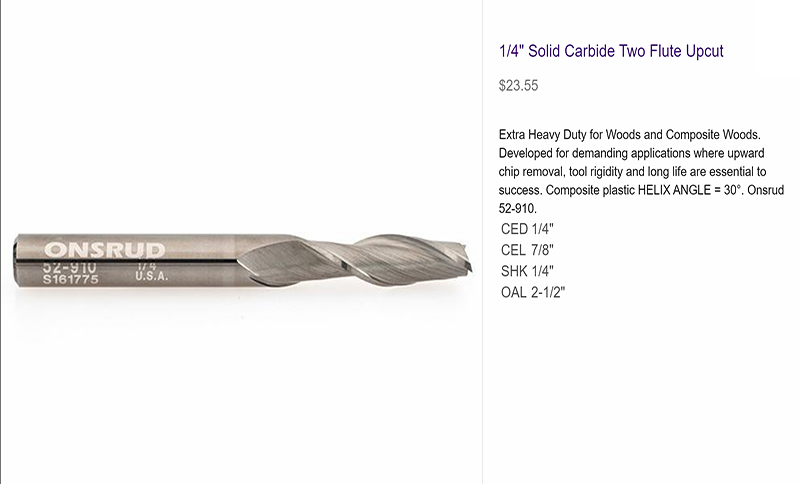Click the $23.55 price text
The image size is (800, 484).
[x=518, y=85]
